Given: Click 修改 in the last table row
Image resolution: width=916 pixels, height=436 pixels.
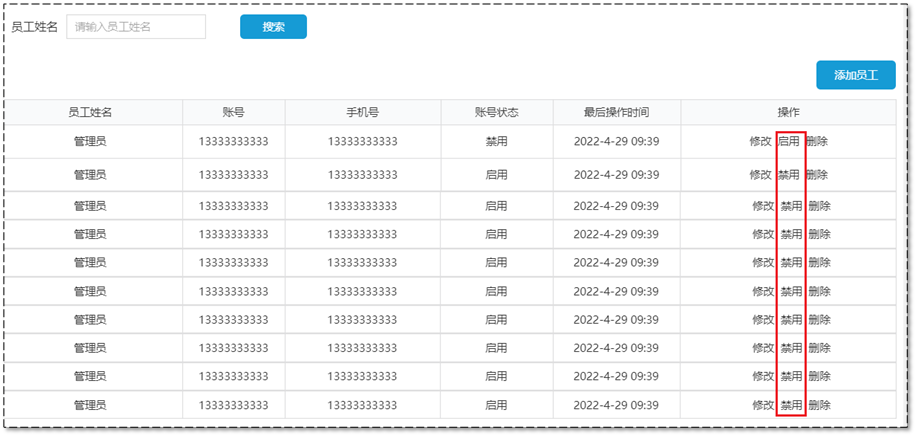Looking at the screenshot, I should click(x=763, y=406).
